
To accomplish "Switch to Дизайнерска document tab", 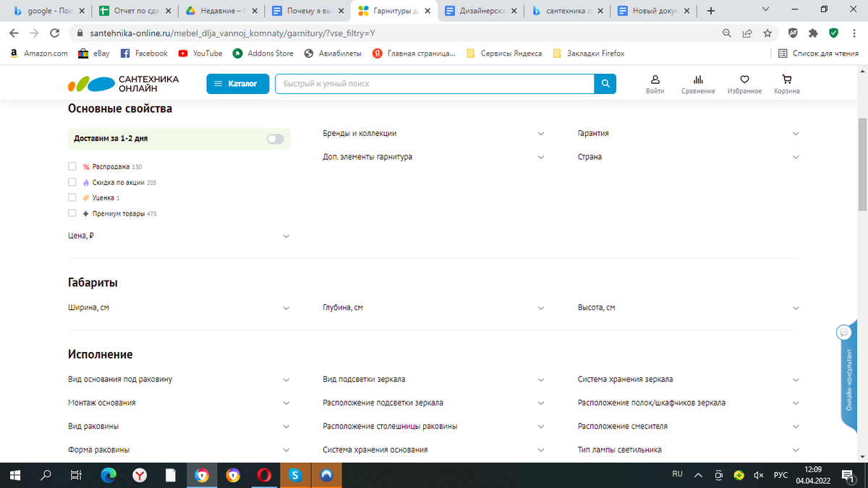I will [481, 11].
